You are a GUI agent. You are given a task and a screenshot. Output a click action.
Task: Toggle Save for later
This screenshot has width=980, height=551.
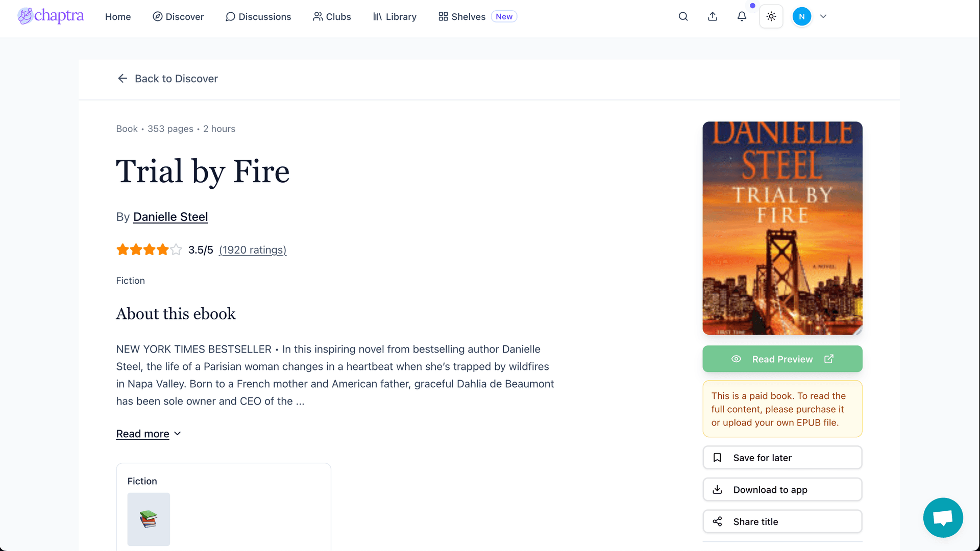click(x=782, y=457)
